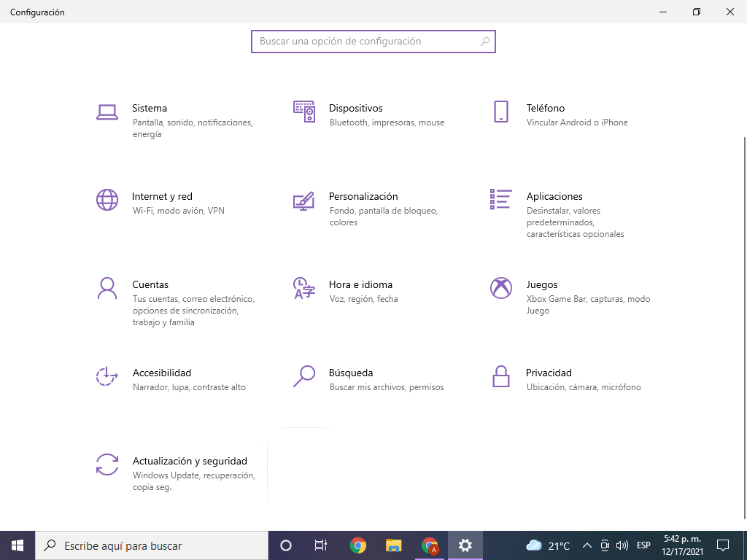Open Internet y red globe icon

coord(107,200)
